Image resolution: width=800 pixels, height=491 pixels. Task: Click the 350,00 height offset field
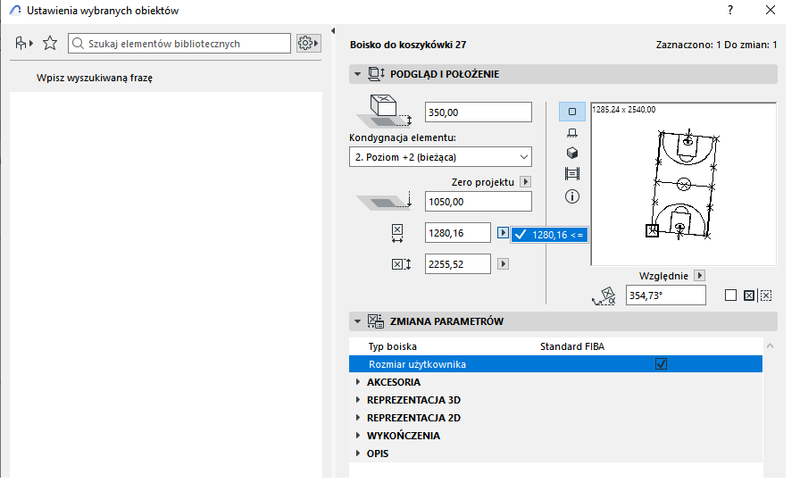click(478, 112)
